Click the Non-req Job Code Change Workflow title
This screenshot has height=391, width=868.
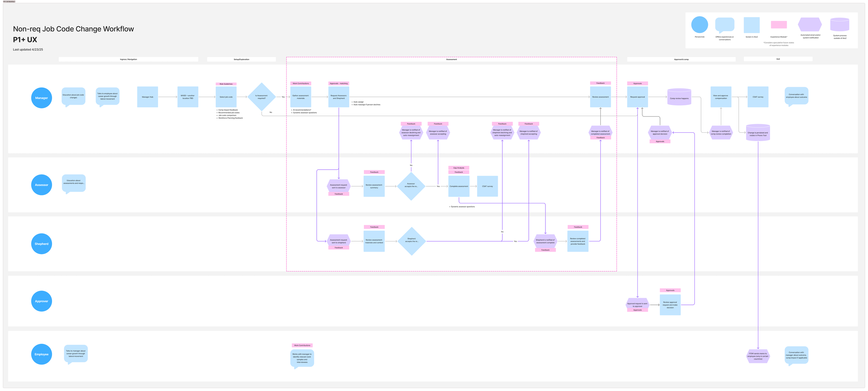[73, 29]
